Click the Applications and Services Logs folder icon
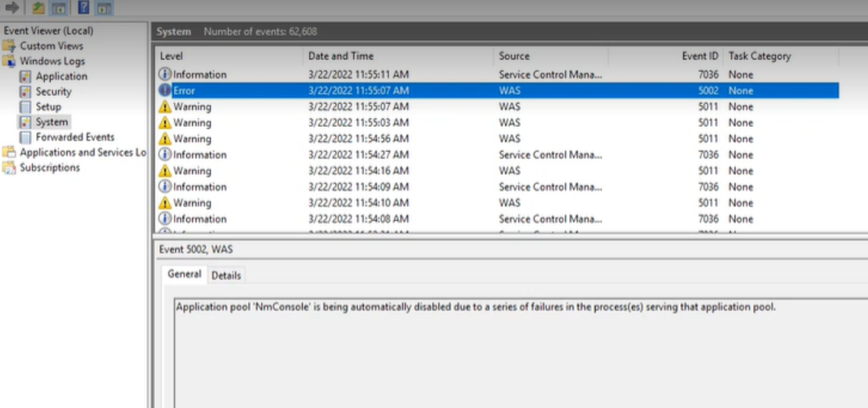The height and width of the screenshot is (408, 868). coord(9,152)
